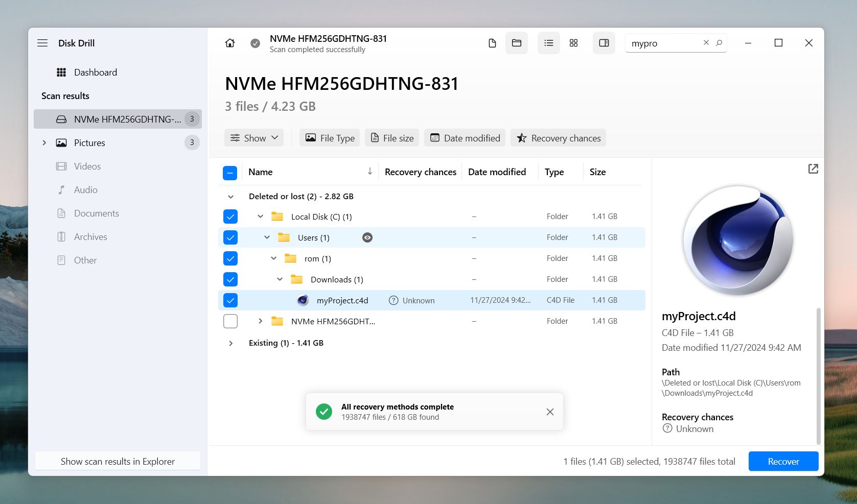Collapse the rom folder
Image resolution: width=857 pixels, height=504 pixels.
coord(273,258)
